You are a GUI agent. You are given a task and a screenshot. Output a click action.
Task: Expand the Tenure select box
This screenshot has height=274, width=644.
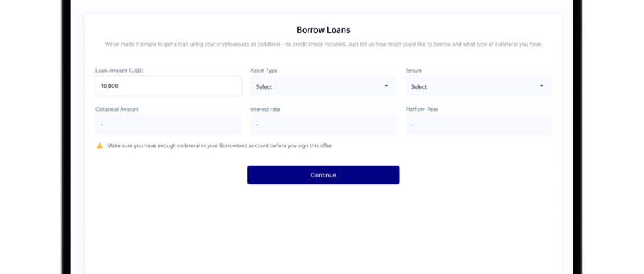pyautogui.click(x=478, y=86)
